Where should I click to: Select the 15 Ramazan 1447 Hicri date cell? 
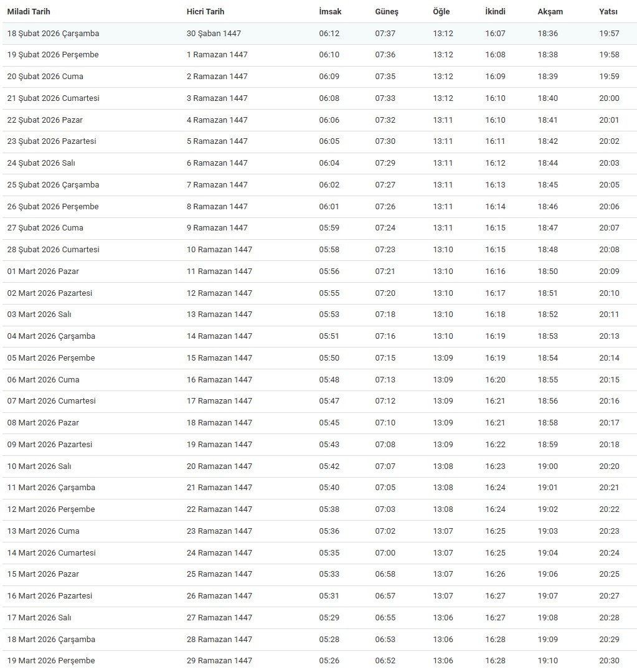219,358
